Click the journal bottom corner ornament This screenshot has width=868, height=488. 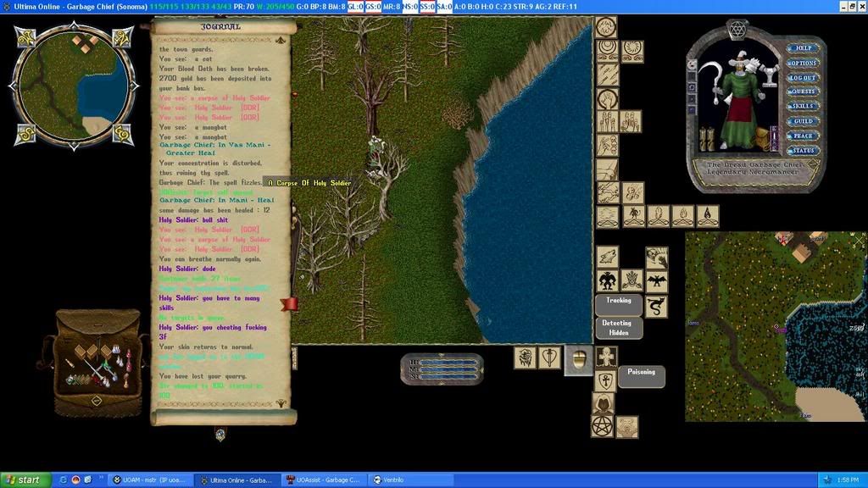click(281, 403)
